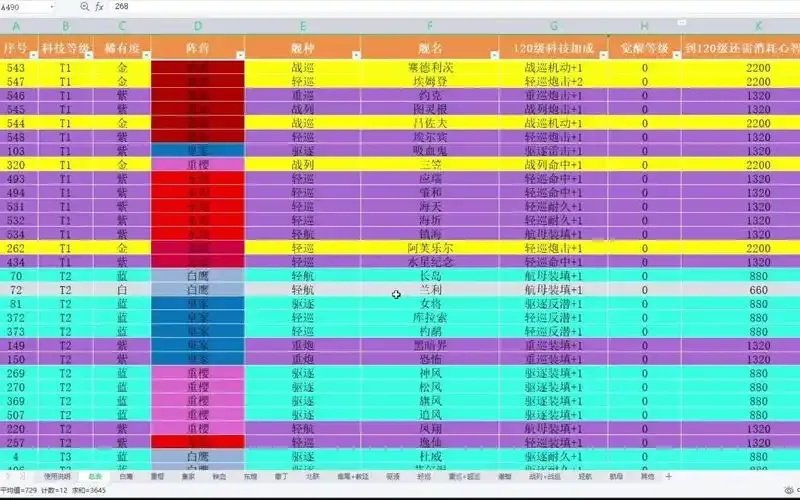Click the 战列命中+1 cell
This screenshot has width=800, height=500.
(554, 165)
